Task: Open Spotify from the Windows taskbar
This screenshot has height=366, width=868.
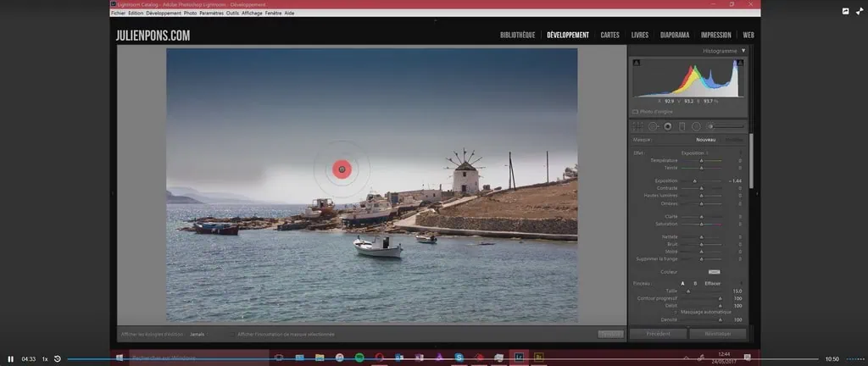Action: (359, 358)
